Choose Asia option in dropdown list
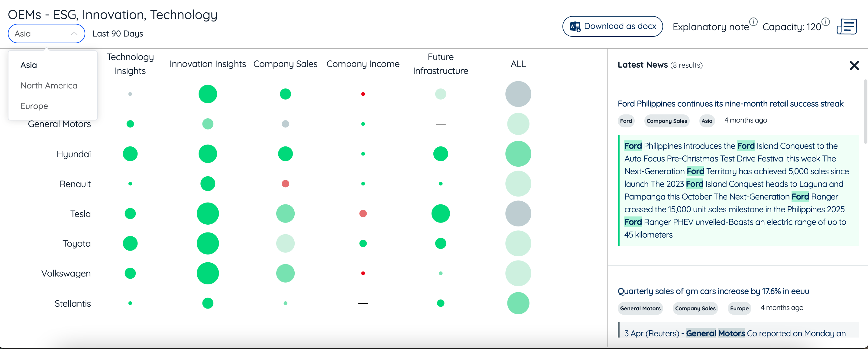The width and height of the screenshot is (868, 349). (x=29, y=65)
